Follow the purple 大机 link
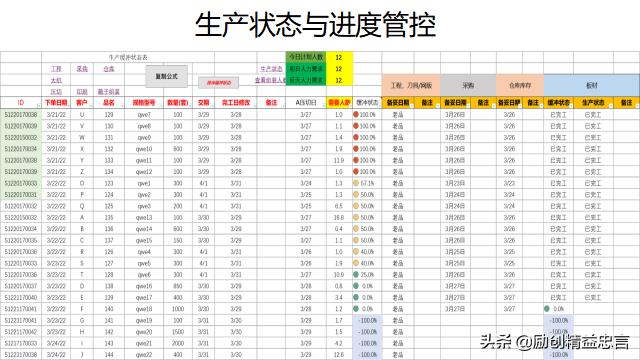The height and width of the screenshot is (360, 640). coord(56,80)
